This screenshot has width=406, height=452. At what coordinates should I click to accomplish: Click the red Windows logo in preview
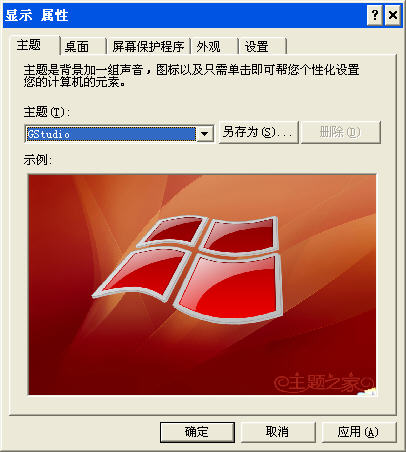click(188, 268)
